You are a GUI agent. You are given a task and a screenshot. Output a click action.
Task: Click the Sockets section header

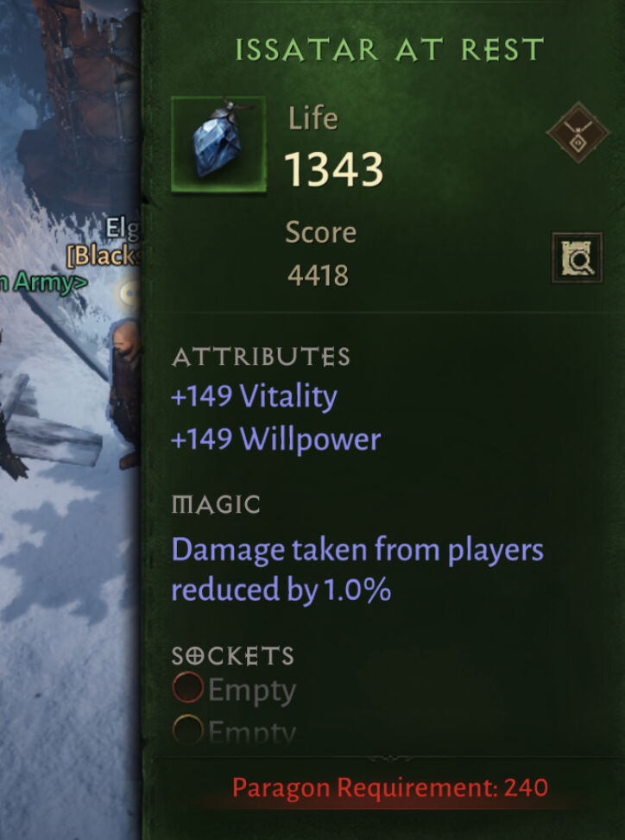pyautogui.click(x=232, y=656)
